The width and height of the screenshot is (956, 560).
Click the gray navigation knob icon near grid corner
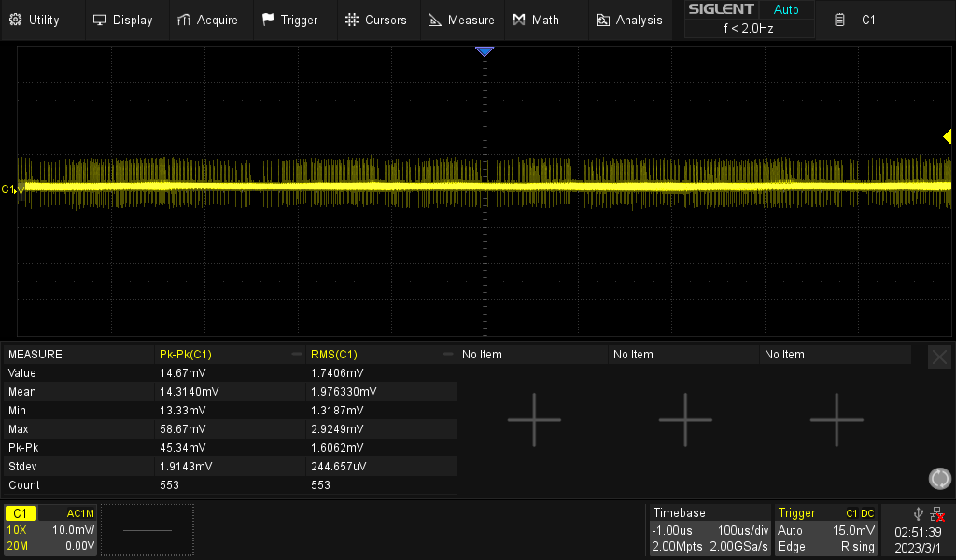(939, 478)
